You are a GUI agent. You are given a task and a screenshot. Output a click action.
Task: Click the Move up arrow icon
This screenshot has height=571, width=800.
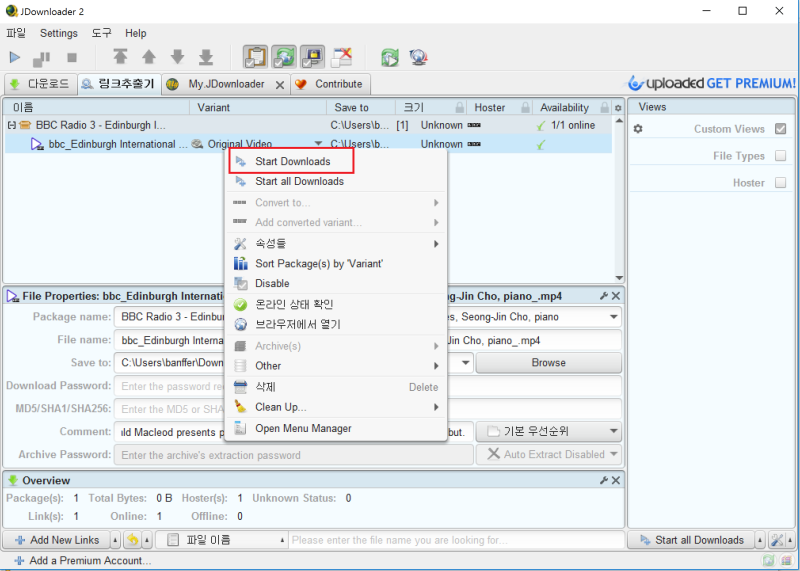point(149,57)
